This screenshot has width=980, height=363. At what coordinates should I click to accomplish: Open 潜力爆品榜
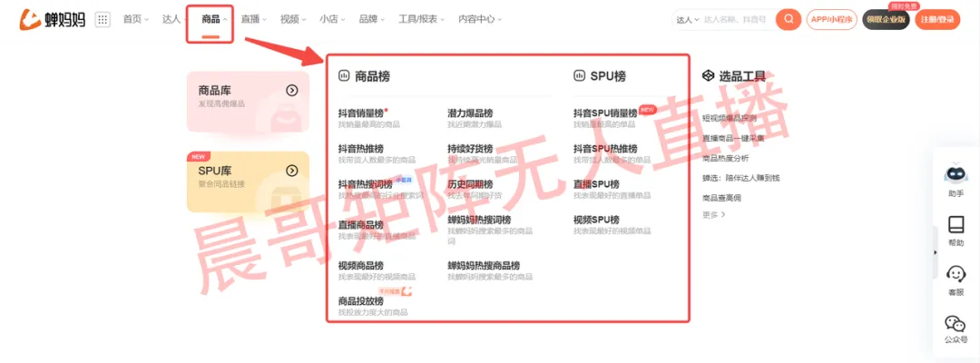pos(470,113)
